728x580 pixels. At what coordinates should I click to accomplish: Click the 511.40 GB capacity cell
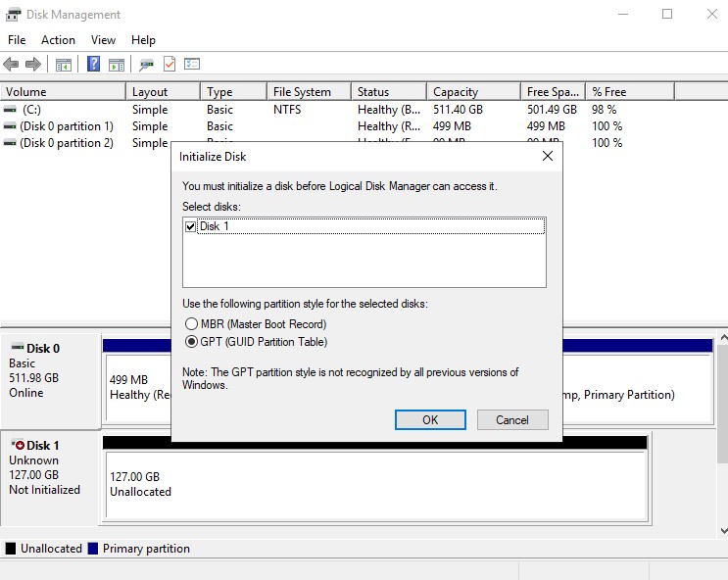[458, 110]
